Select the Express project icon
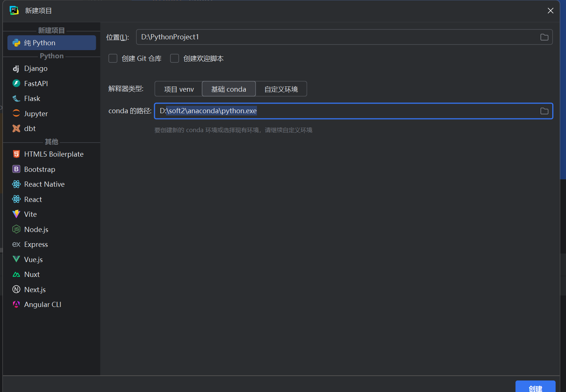Viewport: 566px width, 392px height. point(16,244)
